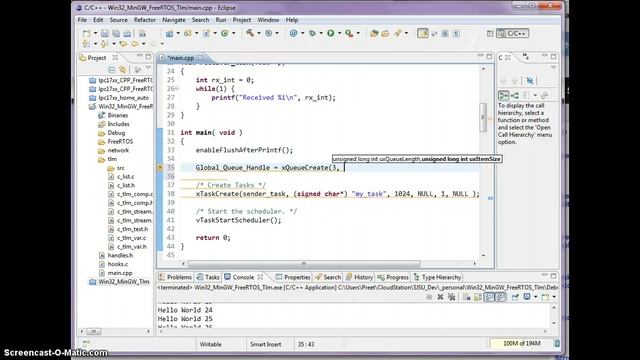Image resolution: width=640 pixels, height=360 pixels.
Task: Open the External Tools dropdown arrow
Action: (x=358, y=33)
